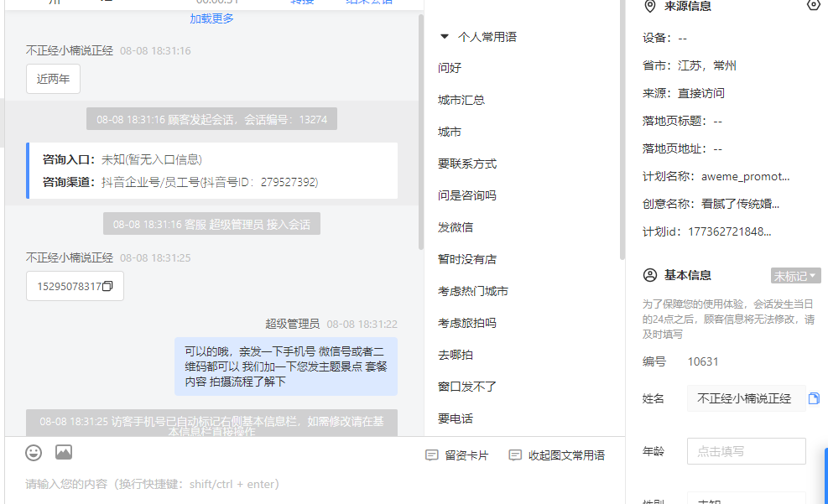Click the 咨询渠道 Douyin ID text
The image size is (828, 504).
[x=211, y=182]
